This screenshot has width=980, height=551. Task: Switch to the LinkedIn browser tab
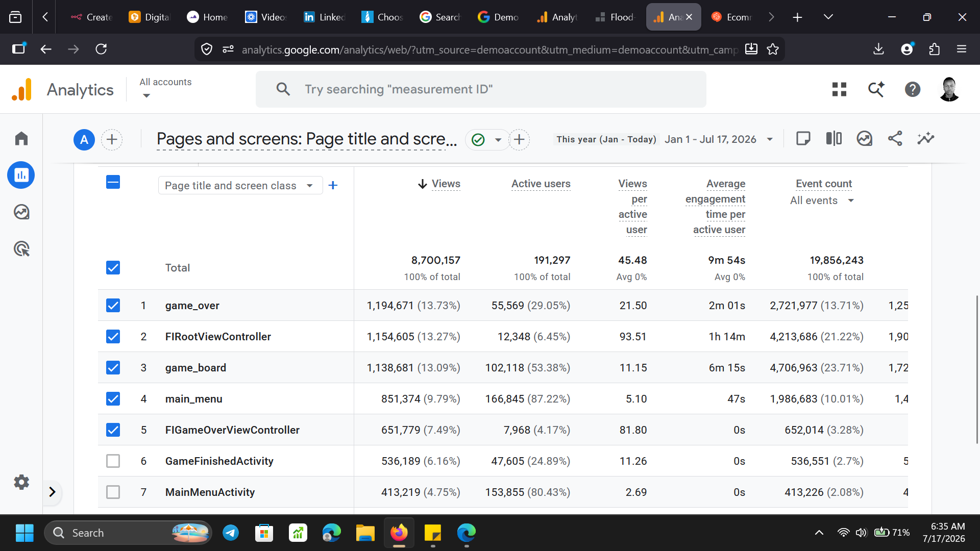point(325,17)
